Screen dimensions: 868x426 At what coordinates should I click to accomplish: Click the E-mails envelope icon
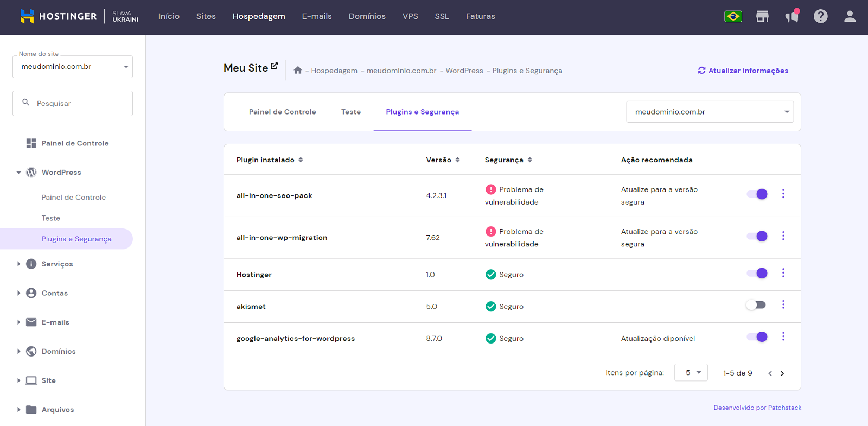click(31, 322)
